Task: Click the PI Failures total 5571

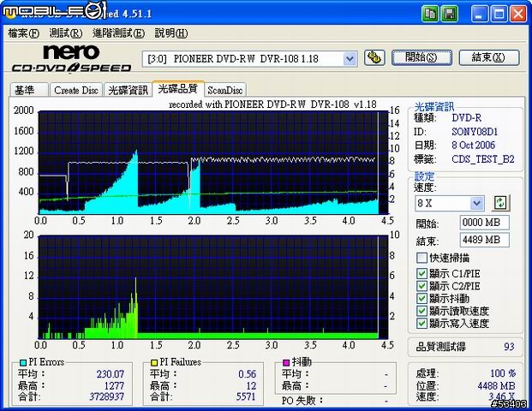Action: (246, 396)
